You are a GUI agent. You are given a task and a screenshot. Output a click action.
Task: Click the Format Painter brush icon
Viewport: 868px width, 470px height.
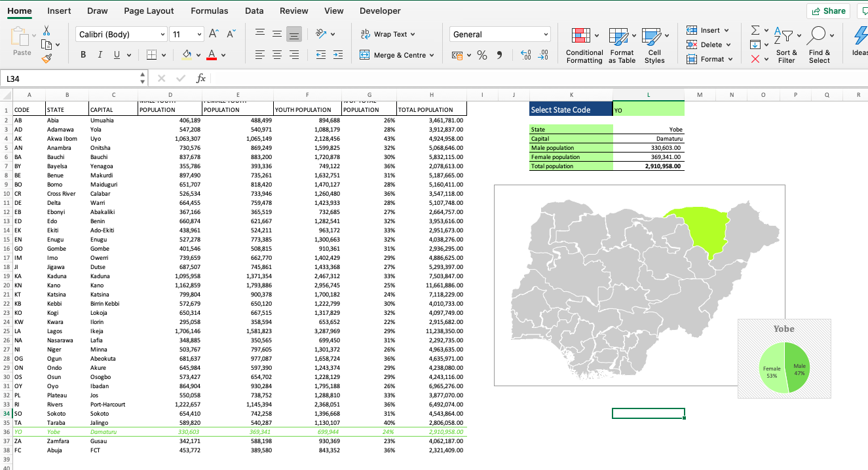(x=47, y=58)
